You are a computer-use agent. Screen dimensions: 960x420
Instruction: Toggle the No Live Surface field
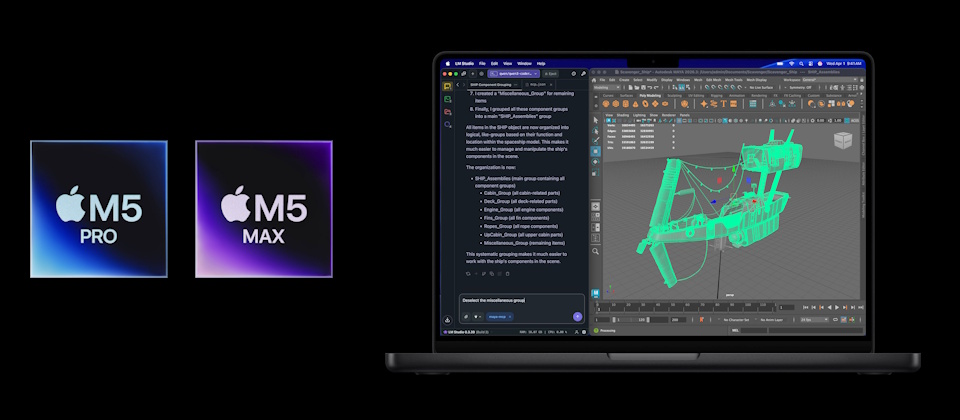point(760,88)
